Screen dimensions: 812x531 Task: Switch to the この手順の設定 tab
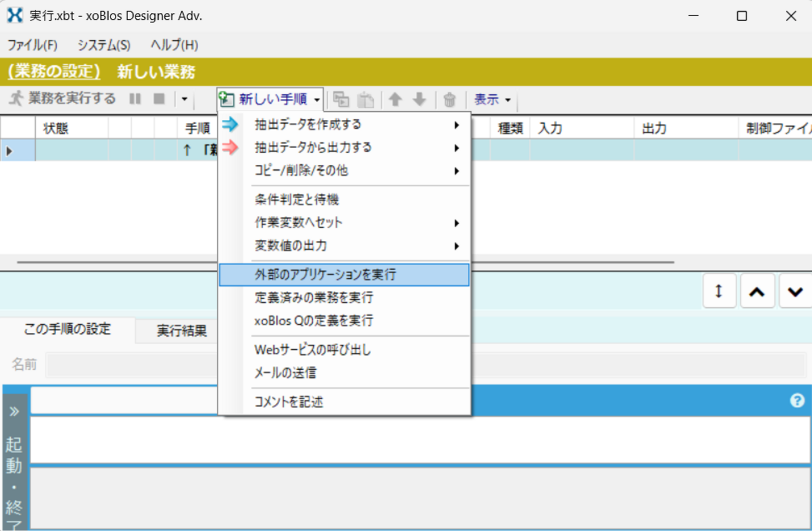click(x=67, y=329)
